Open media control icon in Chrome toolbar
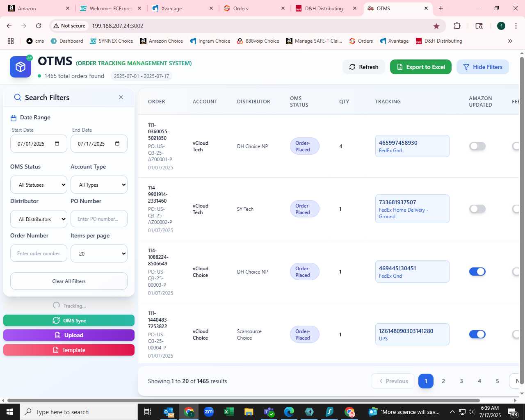Image resolution: width=525 pixels, height=420 pixels. click(479, 26)
